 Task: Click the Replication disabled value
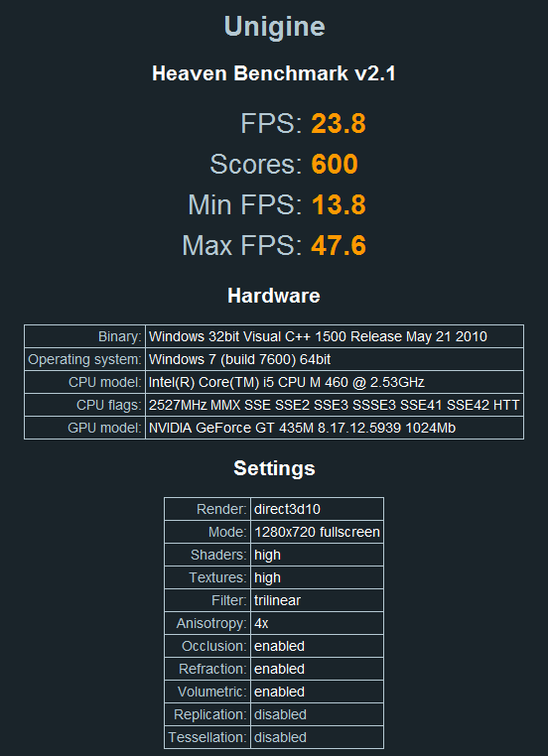(317, 714)
